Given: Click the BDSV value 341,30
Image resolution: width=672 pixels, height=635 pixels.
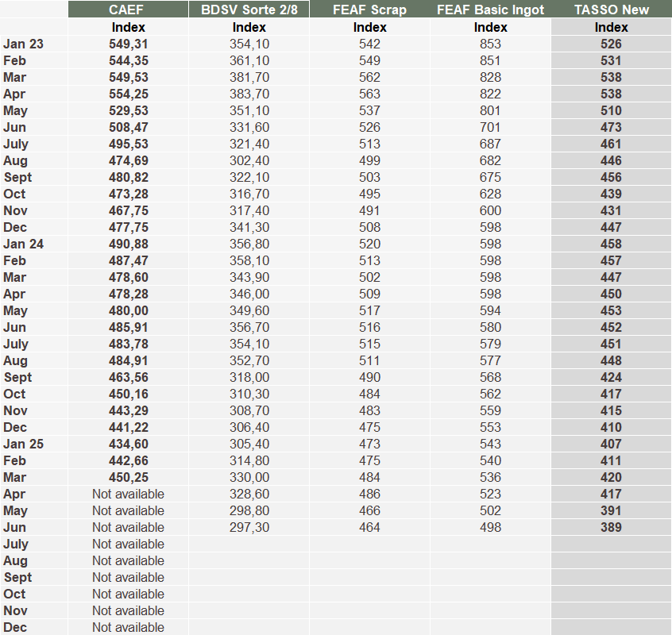Looking at the screenshot, I should pos(249,227).
